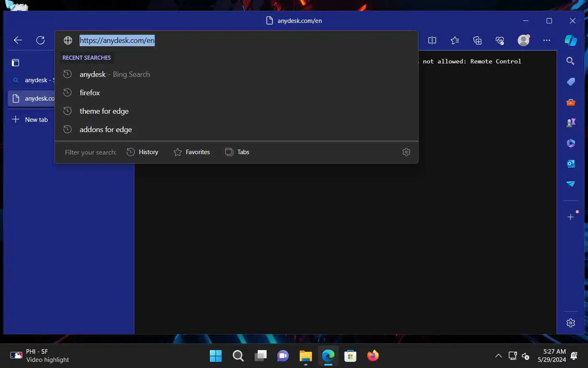Screen dimensions: 588x368
Task: Launch Copilot from the toolbar corner
Action: 571,40
